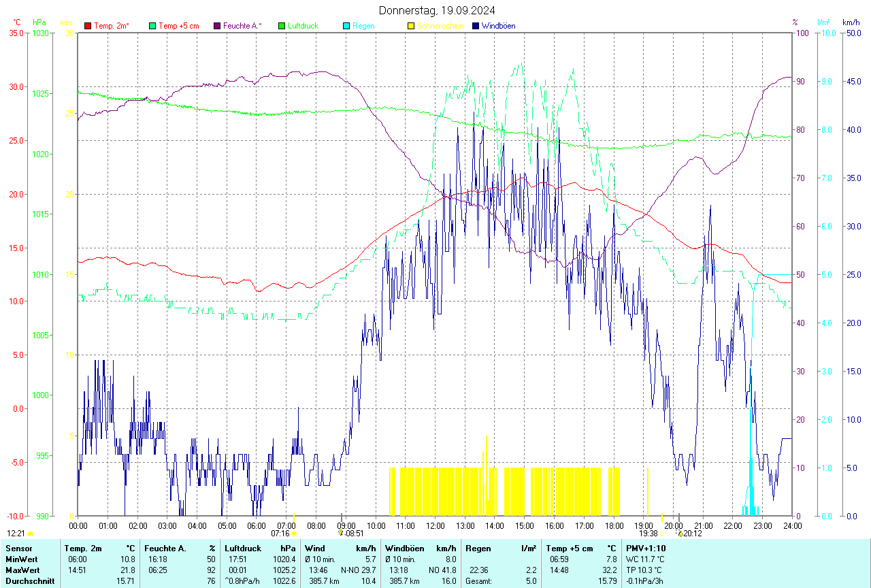Click the Luftdruck table column header
Screen dimensions: 871x588
click(243, 548)
